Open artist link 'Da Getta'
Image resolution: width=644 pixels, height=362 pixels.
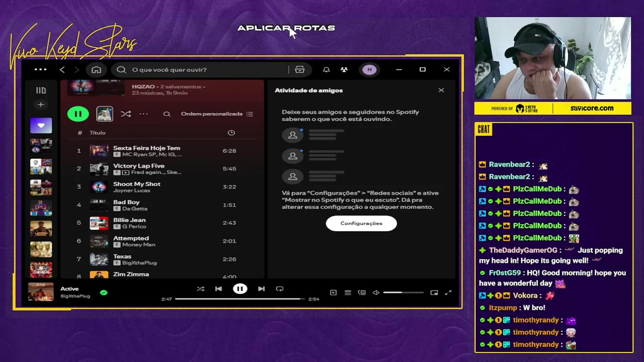pyautogui.click(x=134, y=209)
